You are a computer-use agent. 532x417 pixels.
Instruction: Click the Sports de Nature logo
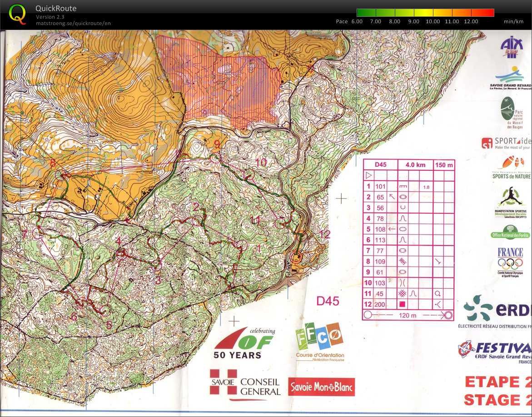click(x=511, y=168)
